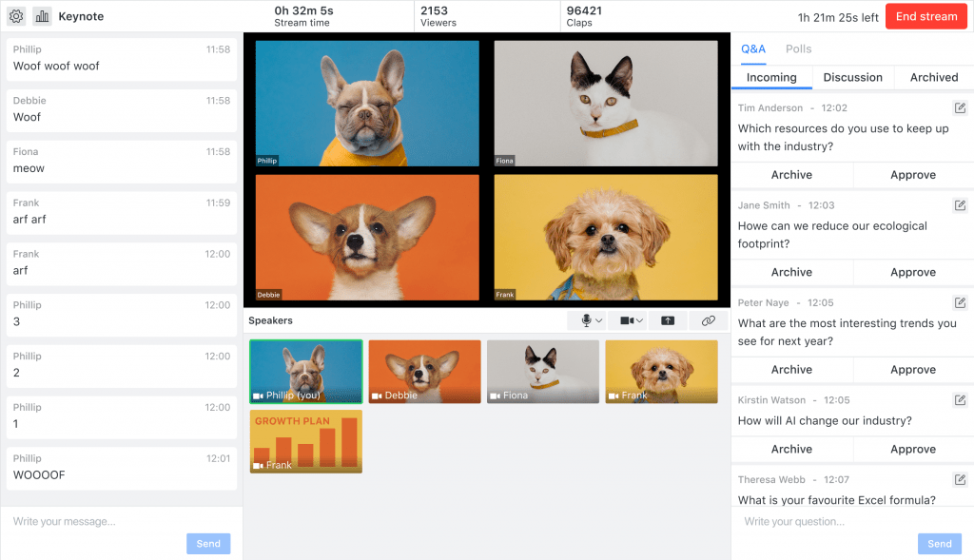Open the settings gear in the header

(16, 16)
